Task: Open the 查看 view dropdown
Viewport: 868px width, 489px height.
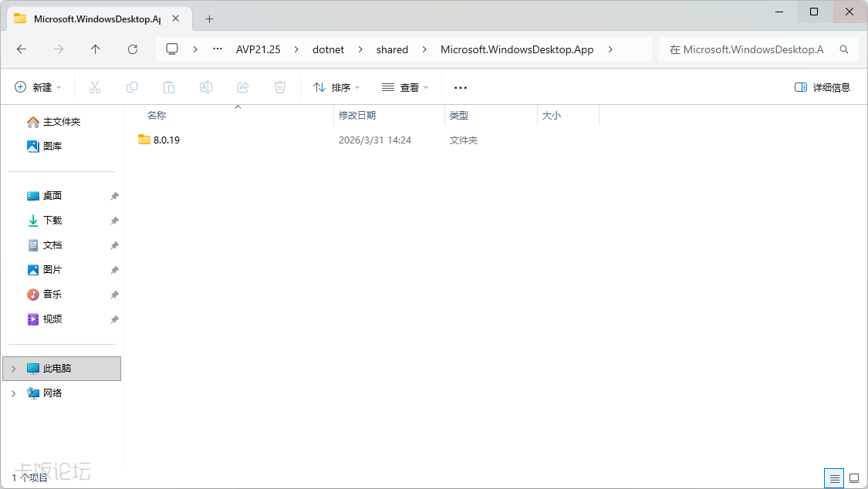Action: pos(405,87)
